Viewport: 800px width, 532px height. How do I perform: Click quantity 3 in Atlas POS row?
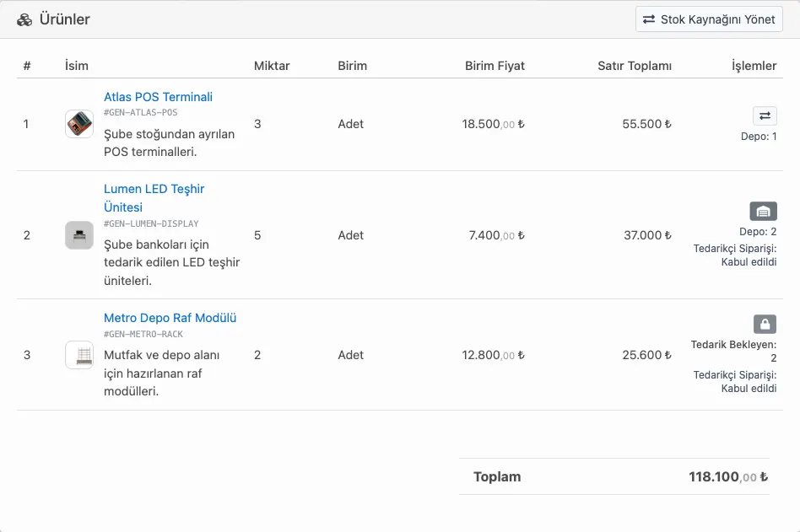tap(257, 124)
